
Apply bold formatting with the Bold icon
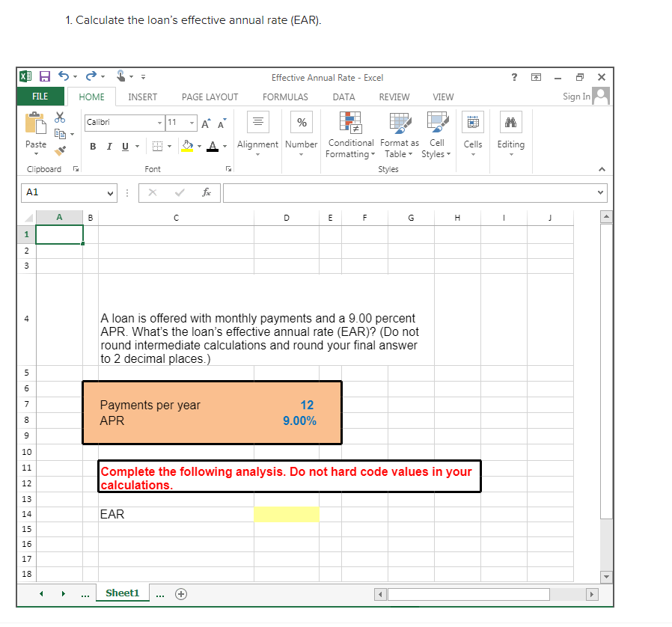coord(92,146)
